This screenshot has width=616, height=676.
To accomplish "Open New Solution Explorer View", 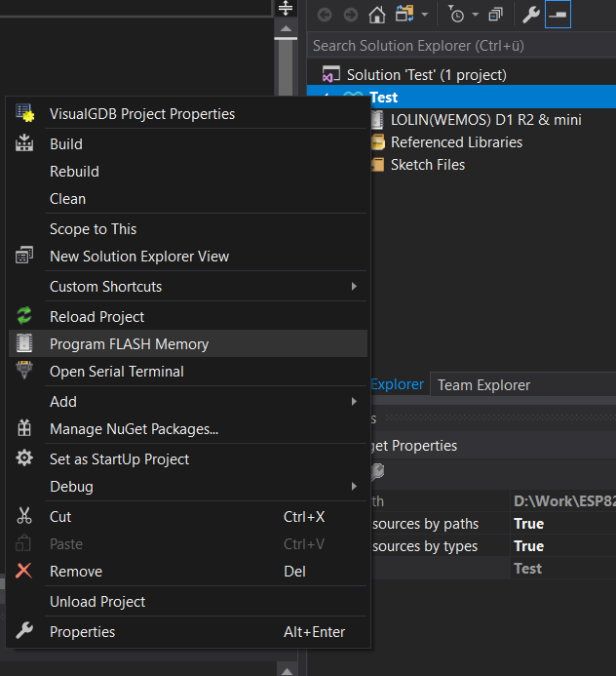I will coord(187,257).
